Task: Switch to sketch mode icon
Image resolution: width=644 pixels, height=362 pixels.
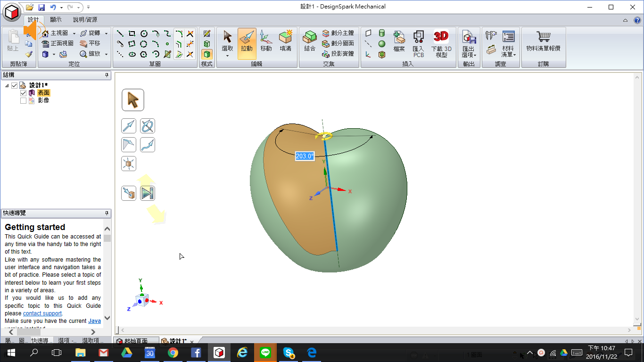Action: [207, 33]
